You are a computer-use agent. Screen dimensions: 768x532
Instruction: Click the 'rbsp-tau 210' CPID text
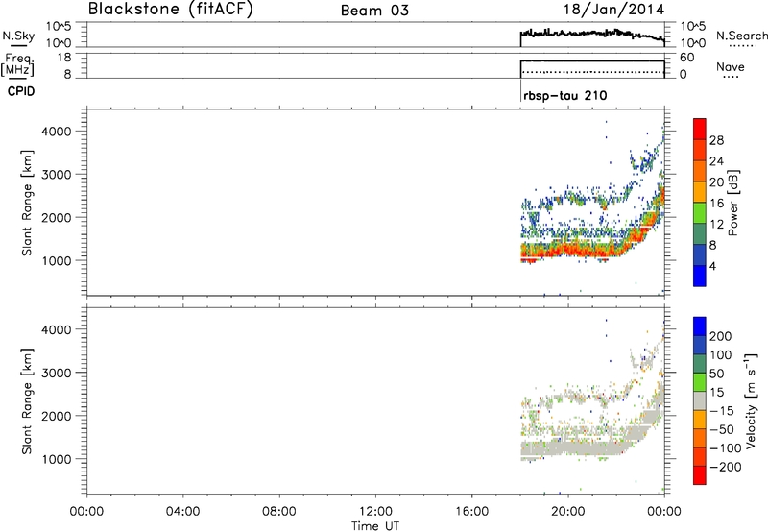[x=565, y=95]
